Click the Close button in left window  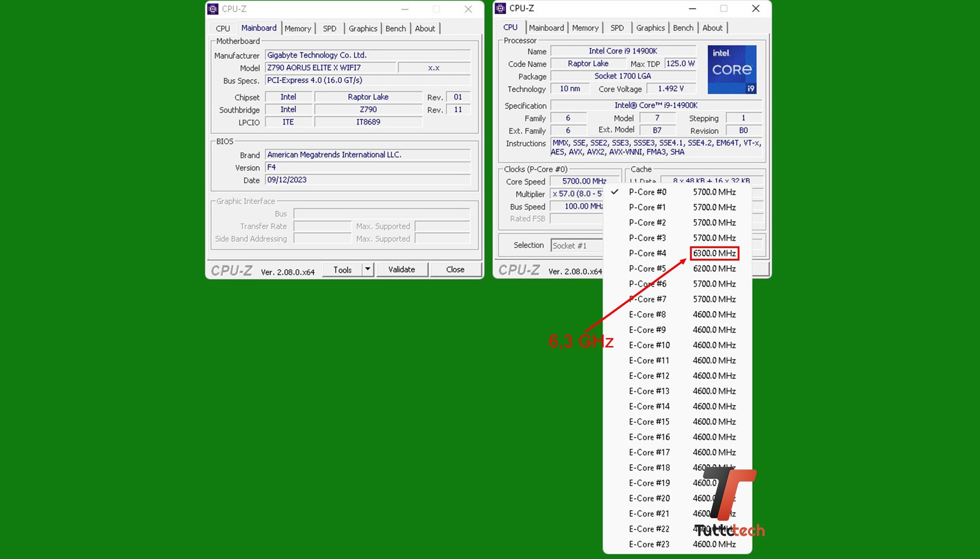pyautogui.click(x=455, y=269)
